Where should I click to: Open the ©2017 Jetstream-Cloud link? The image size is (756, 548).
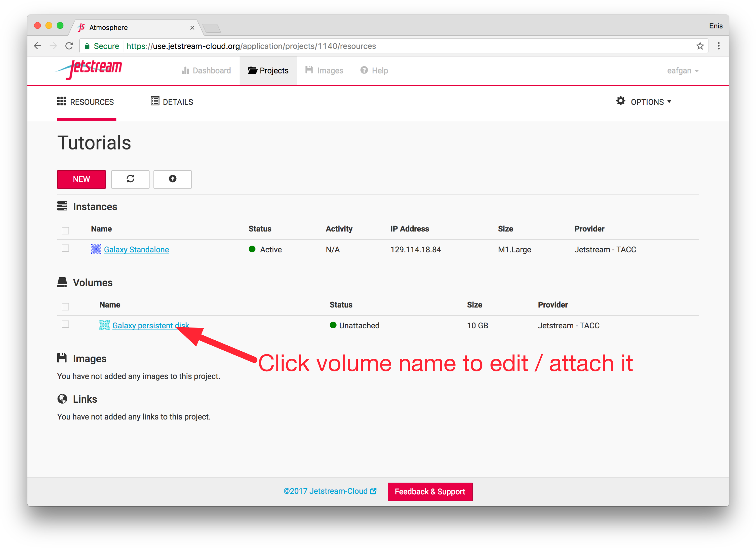(x=330, y=491)
